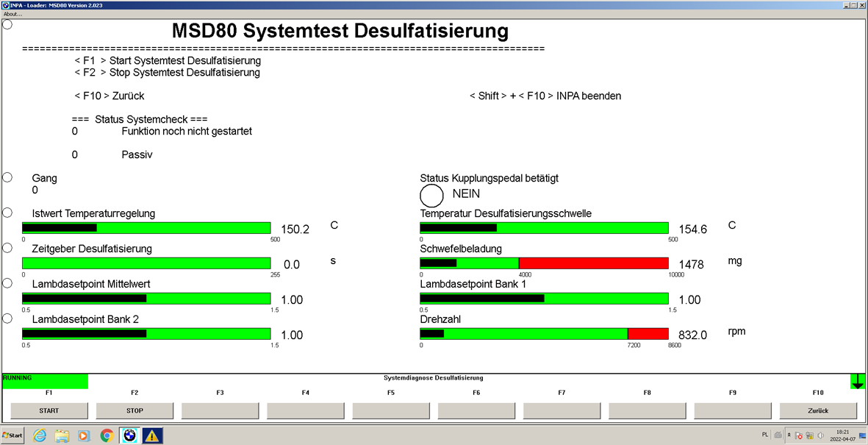Click '< F1 > Start Systemtest Desulfatisierung' text
868x445 pixels.
point(167,60)
